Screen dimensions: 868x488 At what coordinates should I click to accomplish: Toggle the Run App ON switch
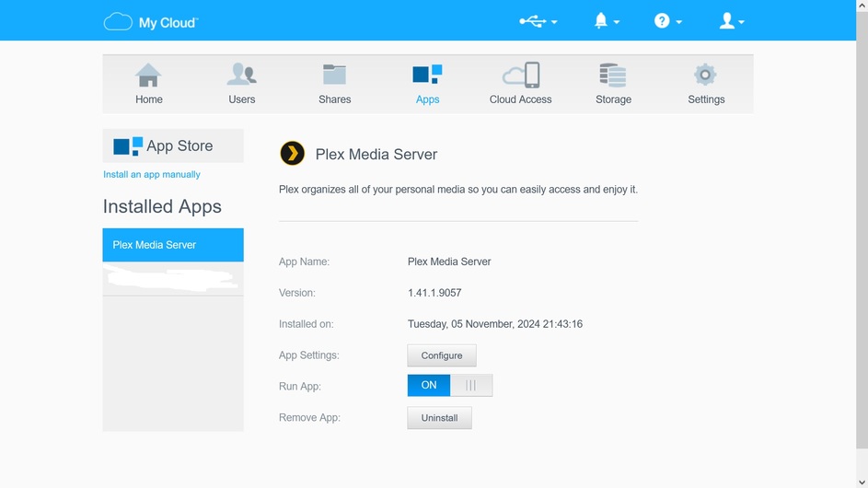tap(449, 385)
